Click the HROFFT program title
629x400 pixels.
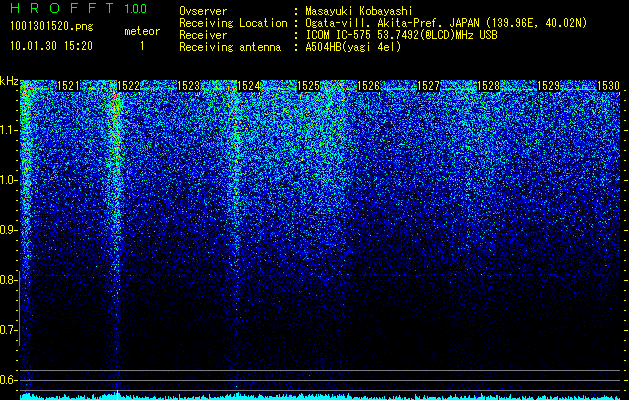63,8
